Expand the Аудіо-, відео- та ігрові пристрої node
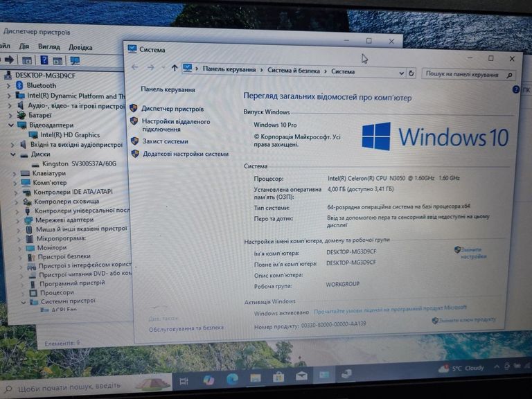The image size is (532, 399). tap(10, 106)
